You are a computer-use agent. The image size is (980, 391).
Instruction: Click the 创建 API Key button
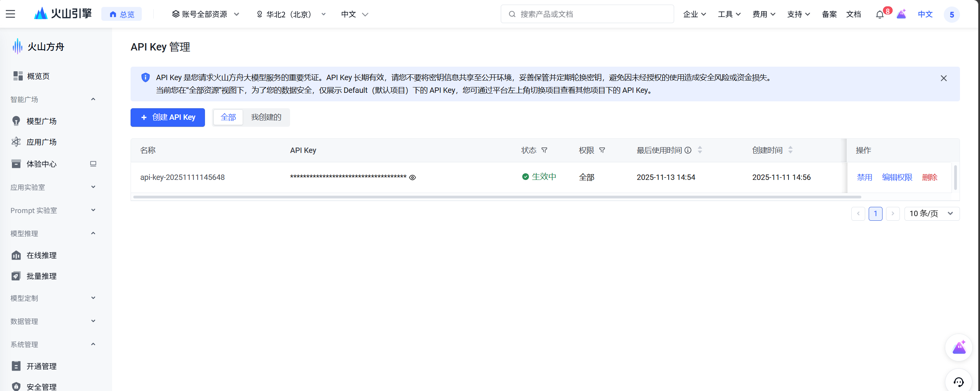pos(168,117)
